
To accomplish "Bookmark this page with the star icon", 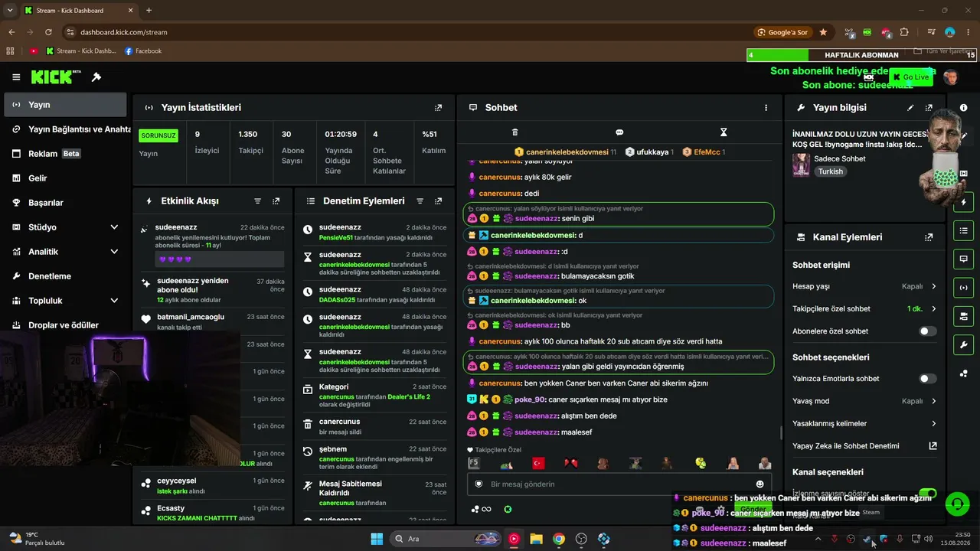I will [823, 32].
